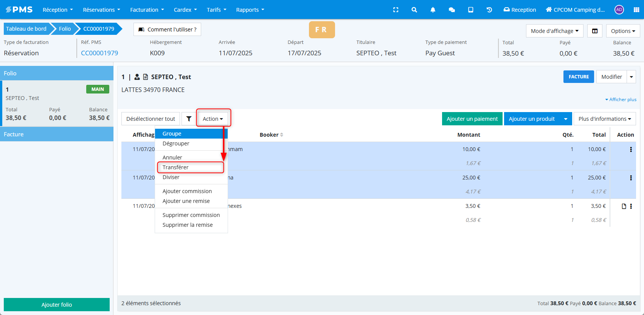The height and width of the screenshot is (315, 644).
Task: Click the Ajouter un paiement button
Action: tap(472, 119)
